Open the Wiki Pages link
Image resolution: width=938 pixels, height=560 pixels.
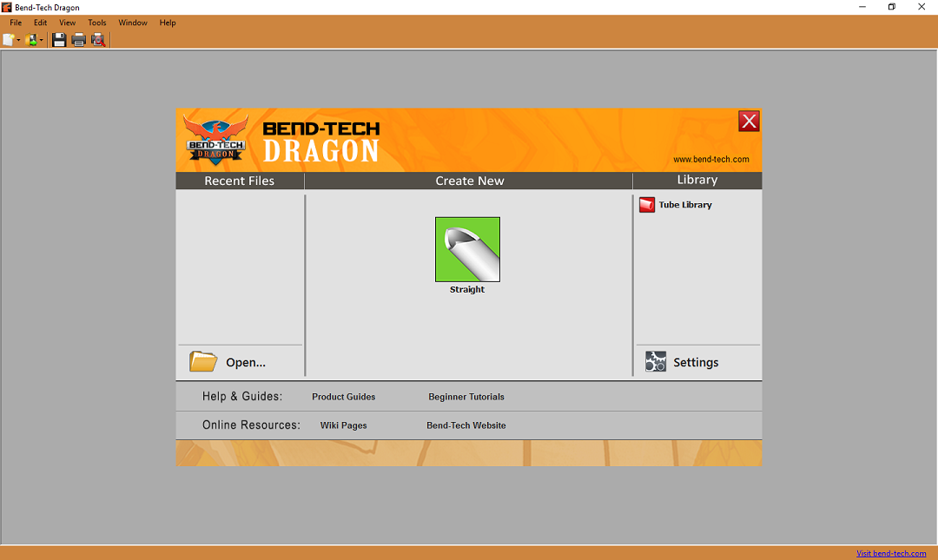point(343,425)
